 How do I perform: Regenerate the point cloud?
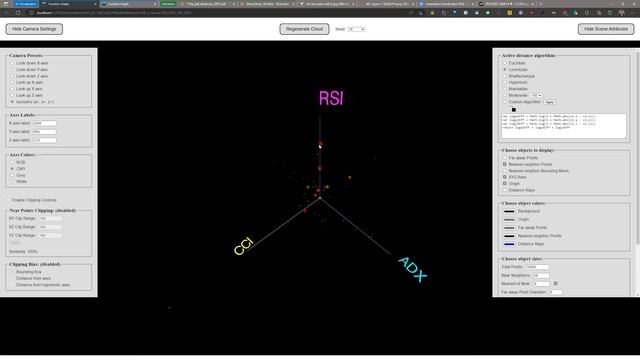click(x=304, y=29)
